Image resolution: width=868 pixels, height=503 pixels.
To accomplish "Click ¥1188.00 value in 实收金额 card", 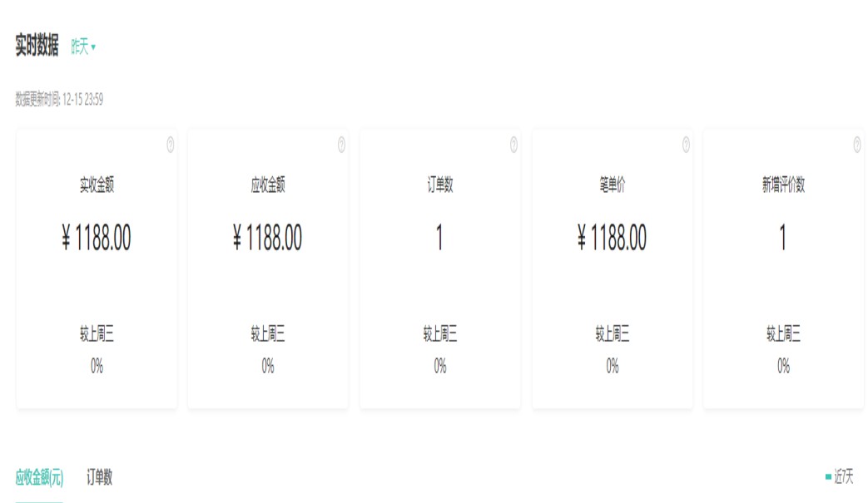I will coord(97,239).
